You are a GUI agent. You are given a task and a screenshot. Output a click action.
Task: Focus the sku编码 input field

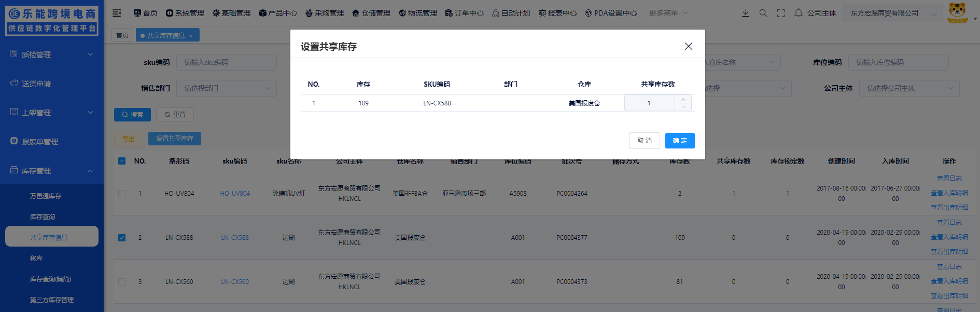pyautogui.click(x=227, y=62)
